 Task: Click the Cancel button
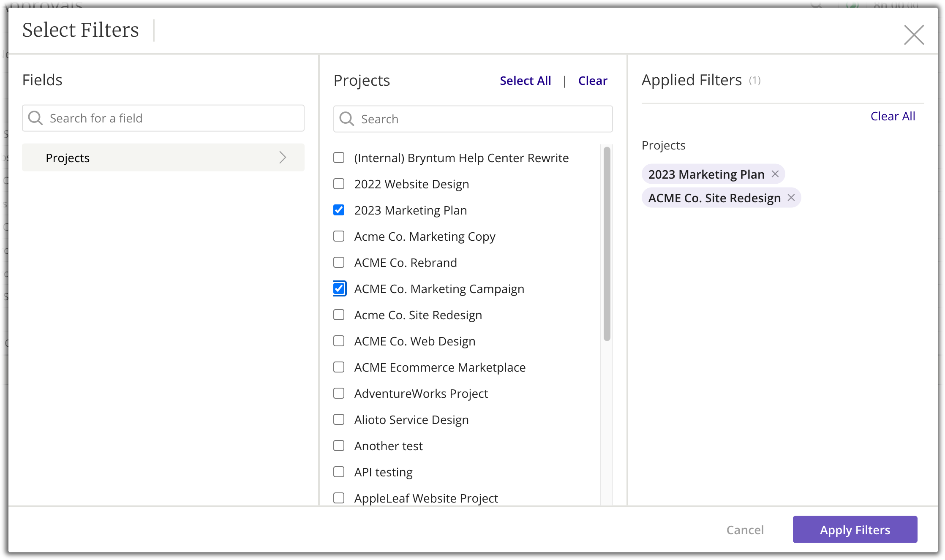click(745, 530)
